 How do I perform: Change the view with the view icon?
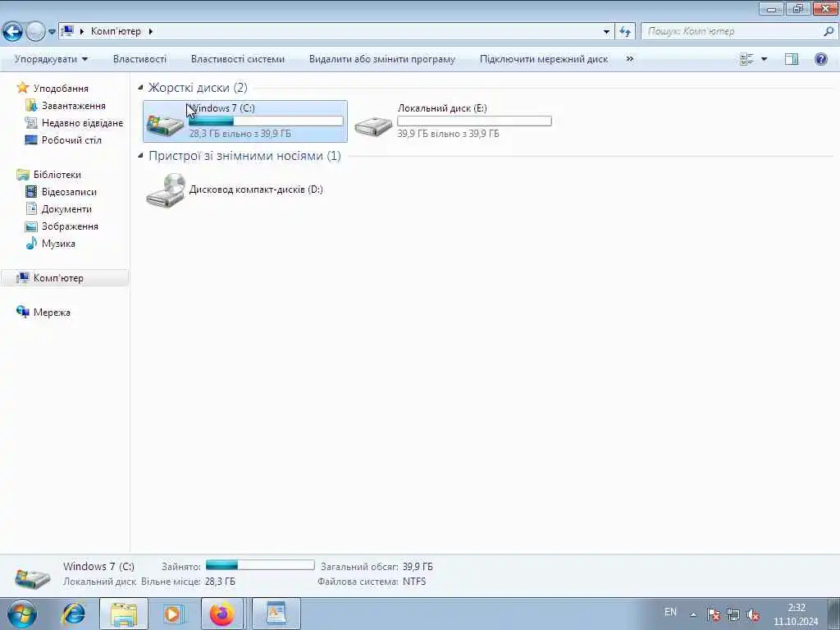(x=746, y=59)
